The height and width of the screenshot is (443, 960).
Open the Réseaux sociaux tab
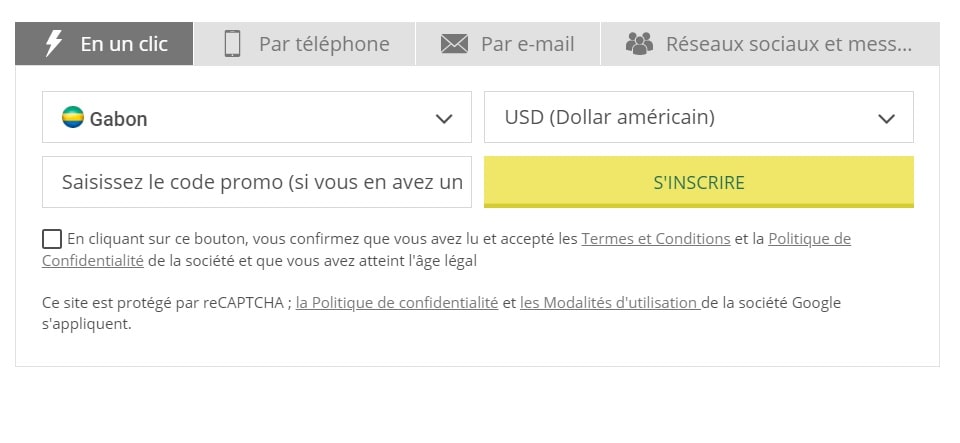770,43
